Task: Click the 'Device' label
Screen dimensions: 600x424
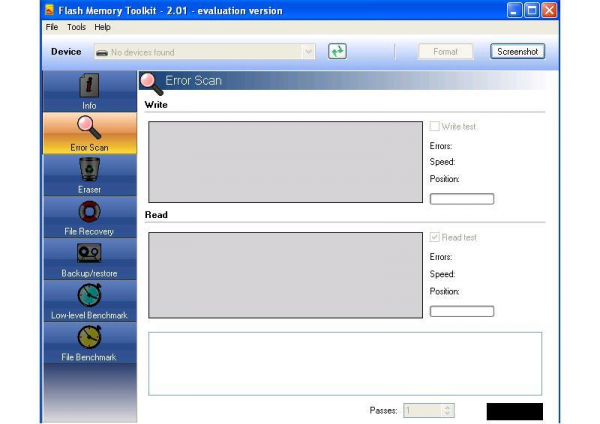Action: click(x=66, y=52)
